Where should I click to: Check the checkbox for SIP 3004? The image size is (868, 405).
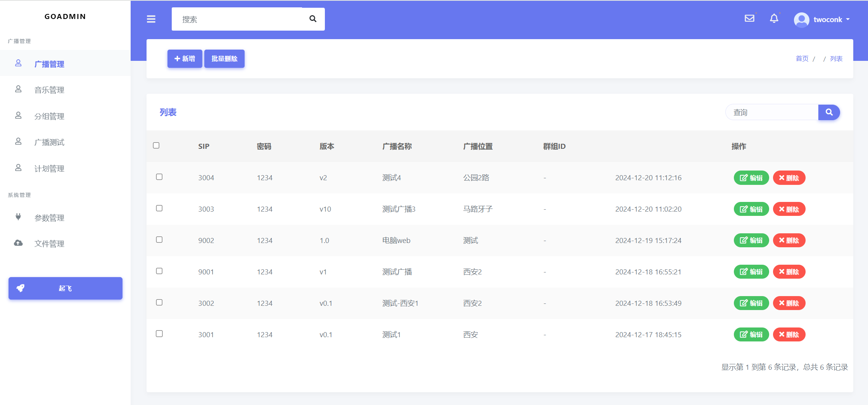pyautogui.click(x=159, y=177)
